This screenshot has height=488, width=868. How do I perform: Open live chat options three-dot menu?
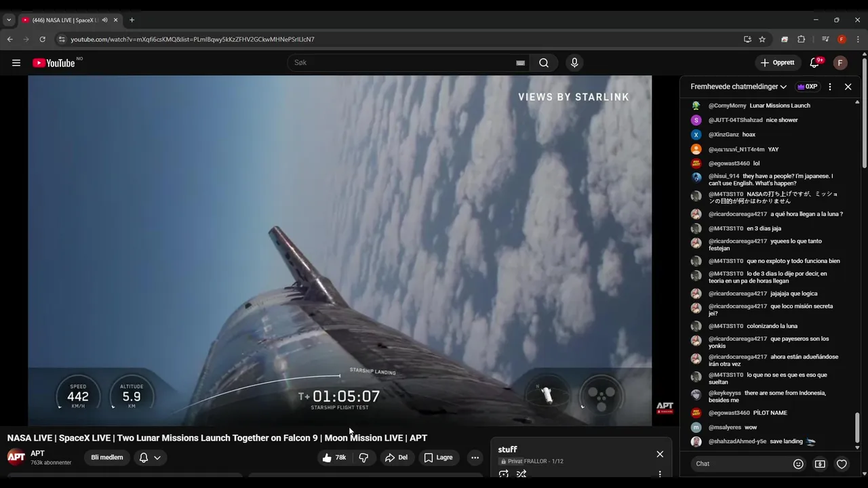[x=830, y=87]
